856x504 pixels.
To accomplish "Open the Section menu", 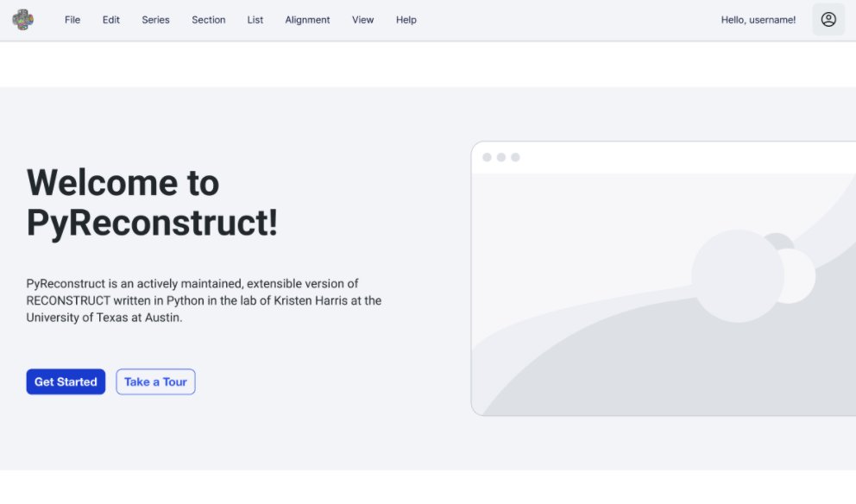I will click(208, 20).
